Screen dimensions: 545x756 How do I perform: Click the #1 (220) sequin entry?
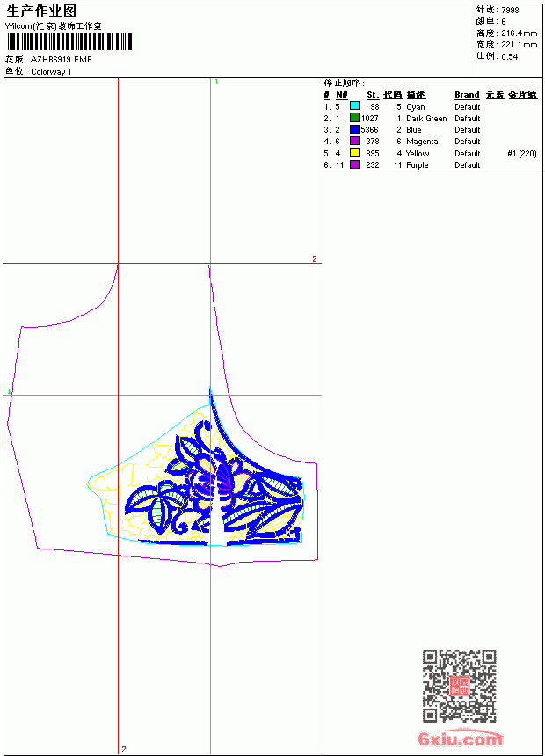click(522, 153)
